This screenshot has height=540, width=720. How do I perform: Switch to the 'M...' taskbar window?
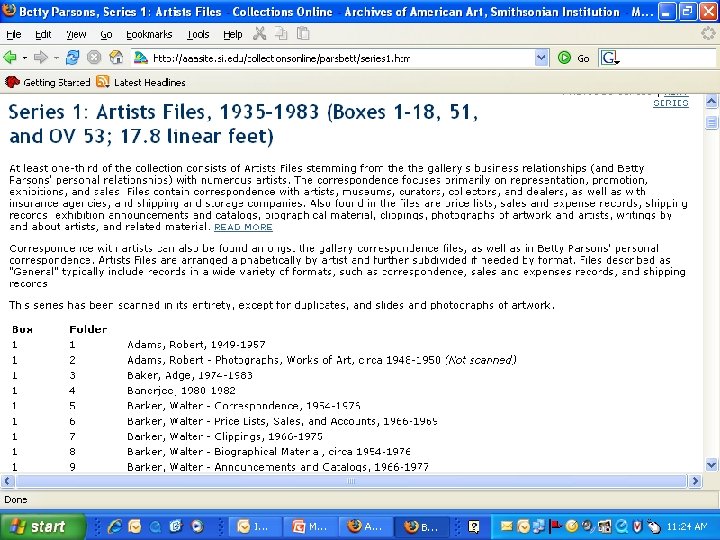point(310,527)
